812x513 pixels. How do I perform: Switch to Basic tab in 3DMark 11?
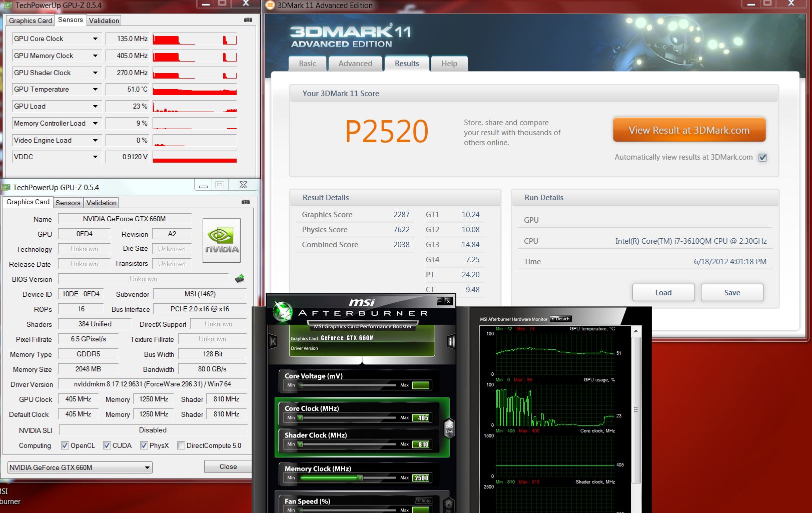click(307, 64)
